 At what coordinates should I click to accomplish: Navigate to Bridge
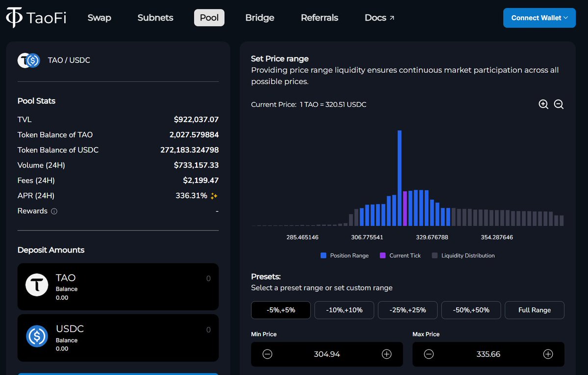tap(260, 18)
